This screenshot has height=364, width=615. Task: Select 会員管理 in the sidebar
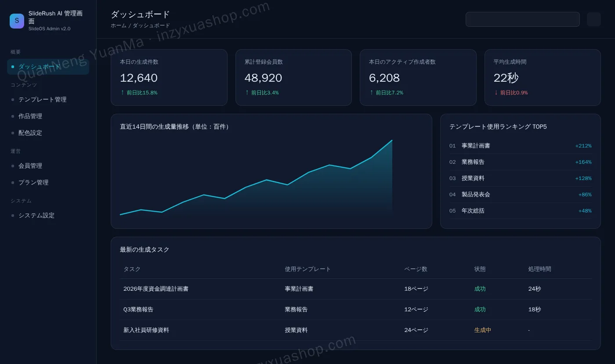pos(48,166)
